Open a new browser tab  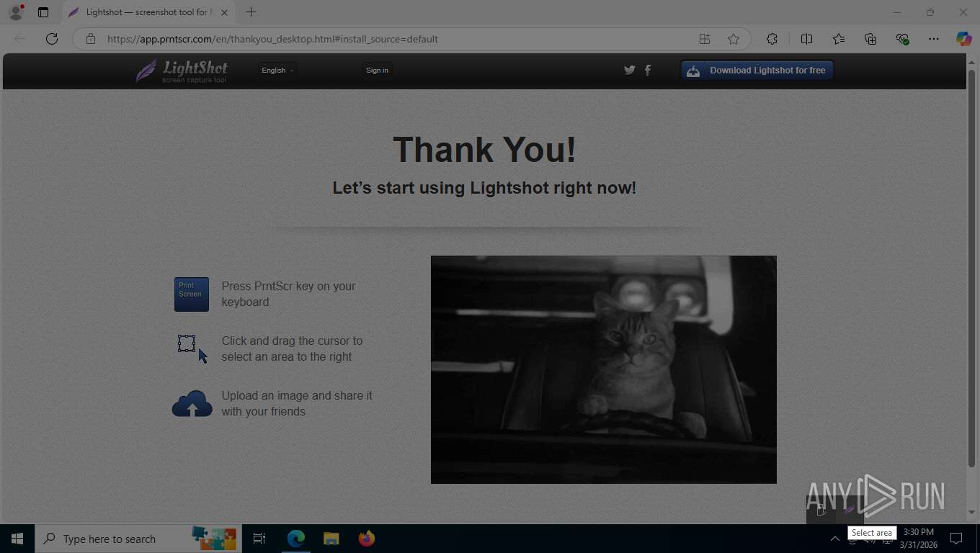coord(251,12)
